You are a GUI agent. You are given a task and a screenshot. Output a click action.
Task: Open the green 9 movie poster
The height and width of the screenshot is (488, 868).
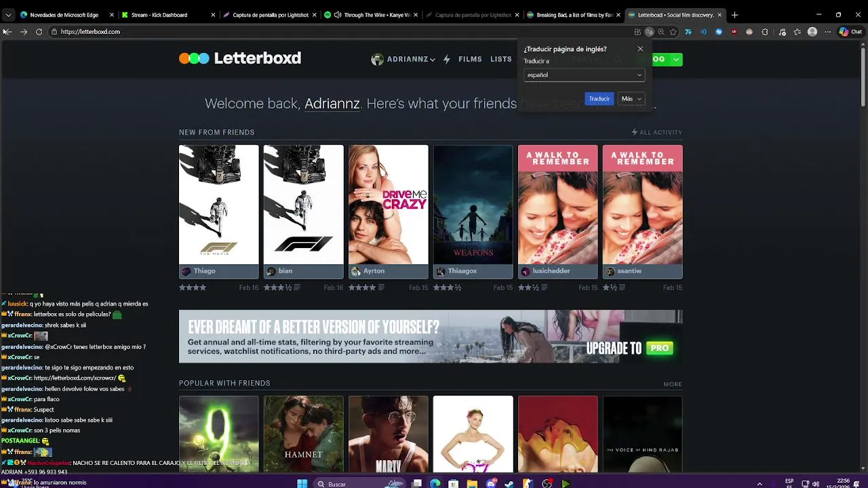tap(218, 434)
